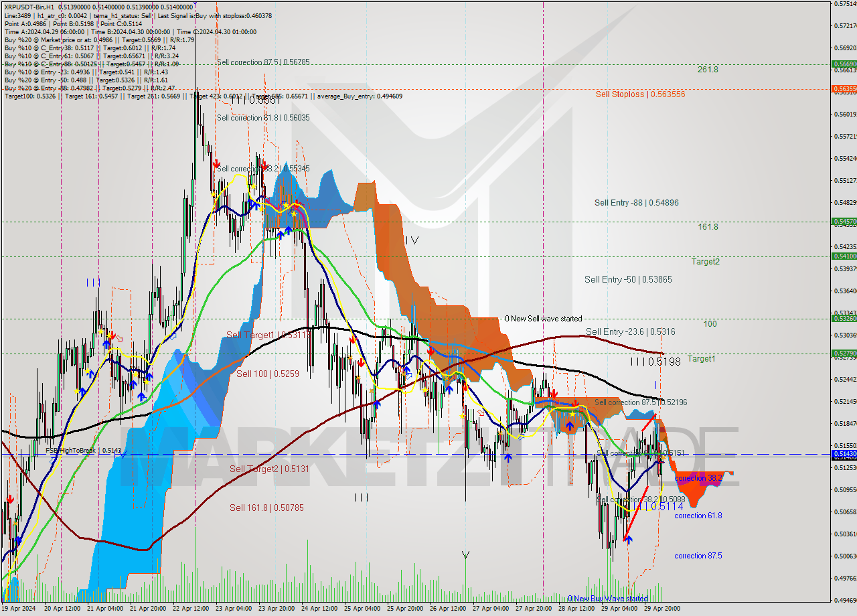Click the 23 Apr 20:00 time label
This screenshot has height=616, width=857.
click(277, 609)
